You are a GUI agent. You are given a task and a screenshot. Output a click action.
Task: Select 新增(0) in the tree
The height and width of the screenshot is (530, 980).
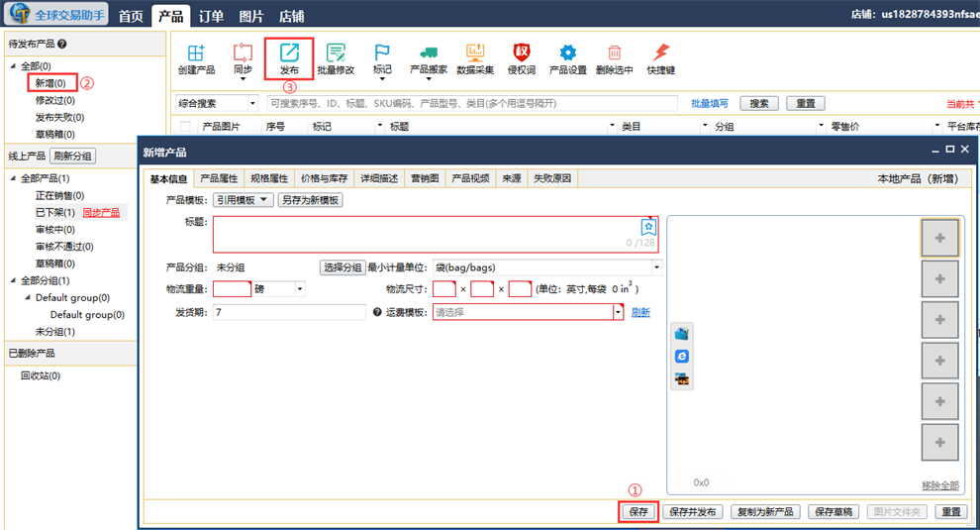click(50, 83)
